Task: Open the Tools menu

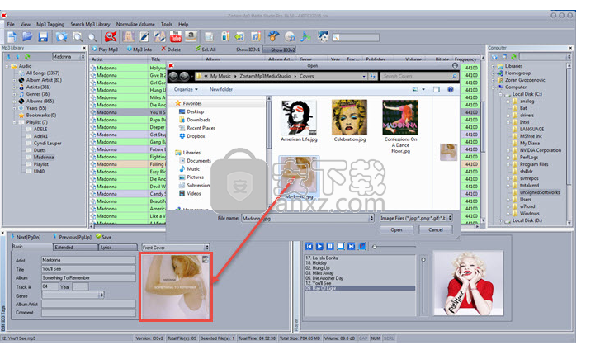Action: pyautogui.click(x=167, y=24)
